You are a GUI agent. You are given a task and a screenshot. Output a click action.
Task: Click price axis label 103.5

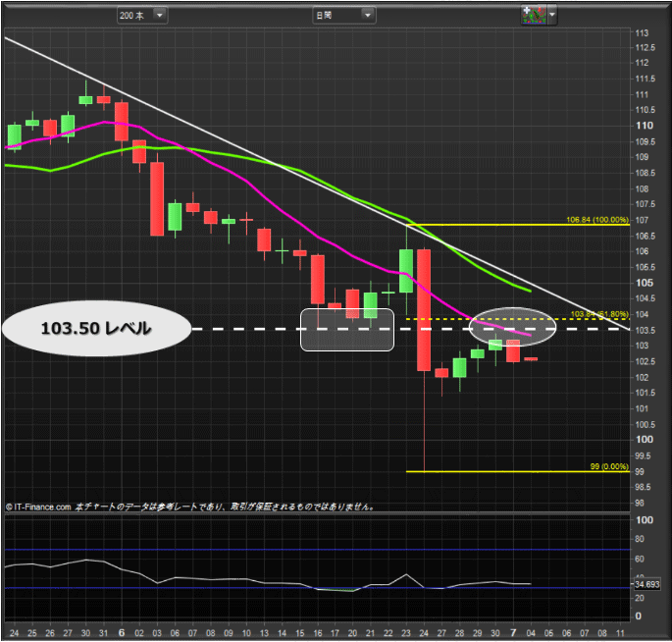[x=645, y=330]
